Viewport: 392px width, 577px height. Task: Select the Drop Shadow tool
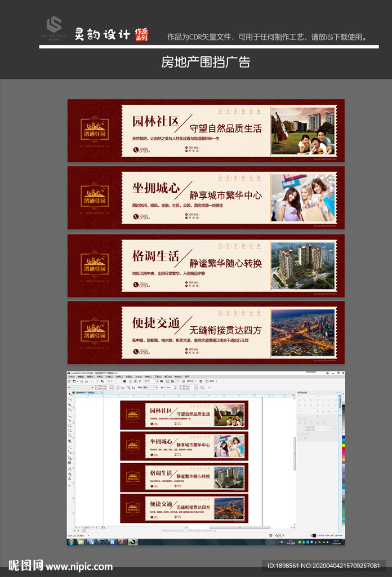tap(70, 458)
